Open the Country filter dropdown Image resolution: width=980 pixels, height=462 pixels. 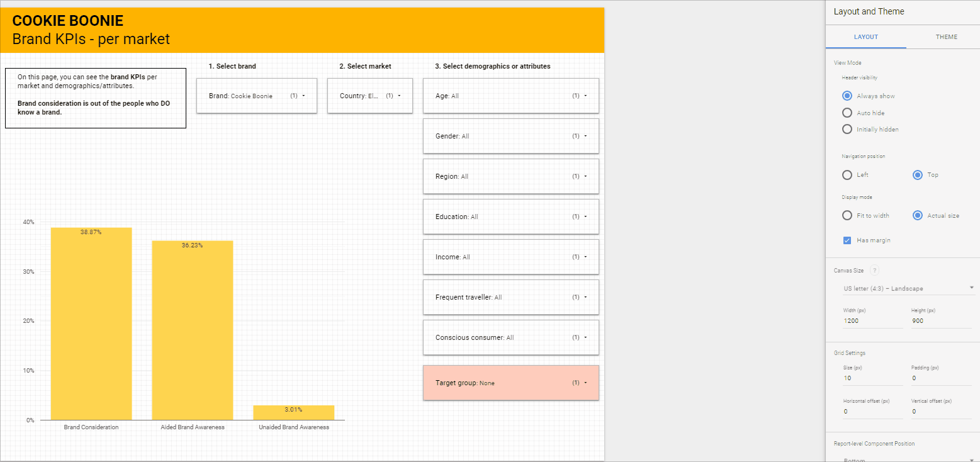[x=370, y=96]
